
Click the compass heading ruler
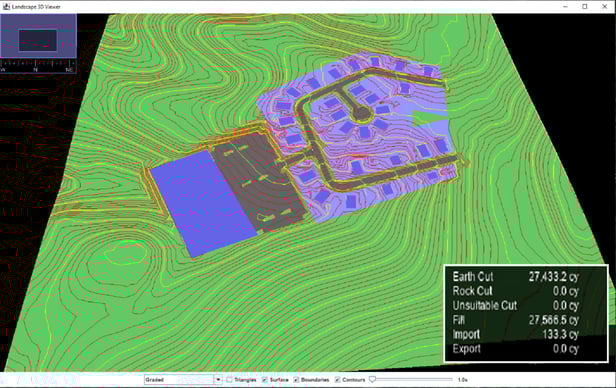[38, 65]
